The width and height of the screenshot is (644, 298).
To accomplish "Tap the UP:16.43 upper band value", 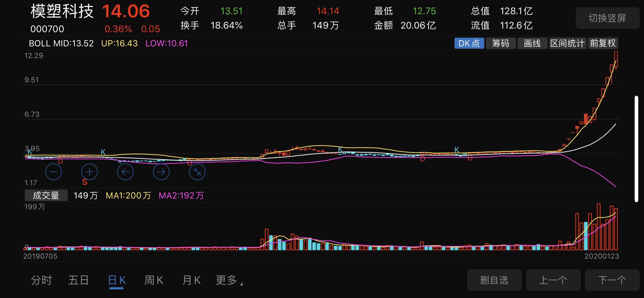I will pos(119,43).
